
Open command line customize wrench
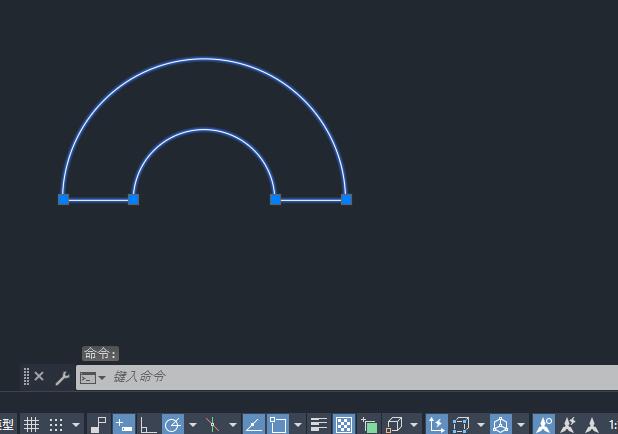pos(62,378)
